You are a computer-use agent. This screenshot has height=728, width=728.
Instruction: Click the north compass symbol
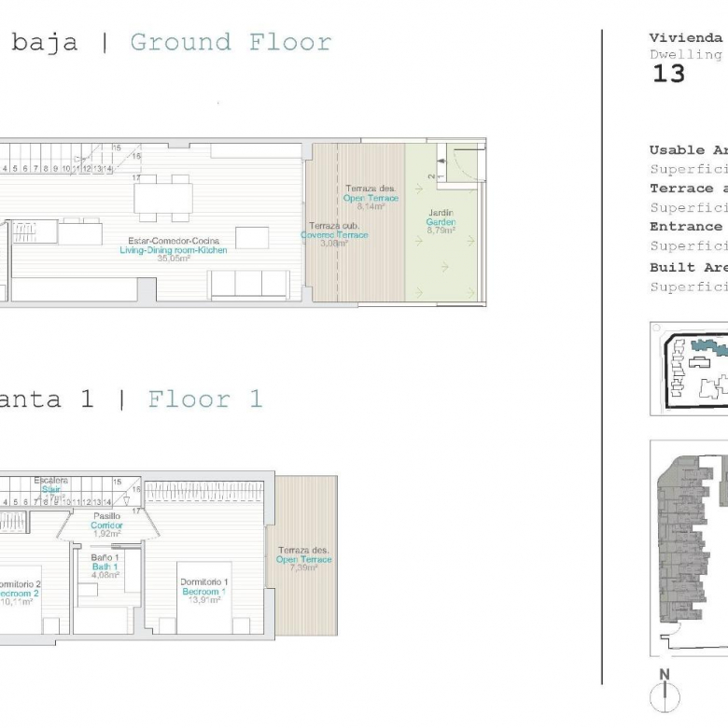tap(665, 693)
